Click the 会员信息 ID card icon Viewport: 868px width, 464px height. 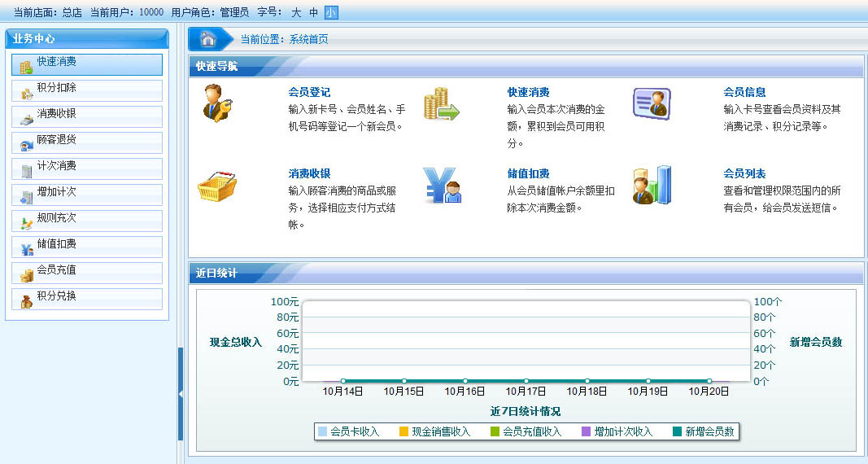(x=652, y=103)
